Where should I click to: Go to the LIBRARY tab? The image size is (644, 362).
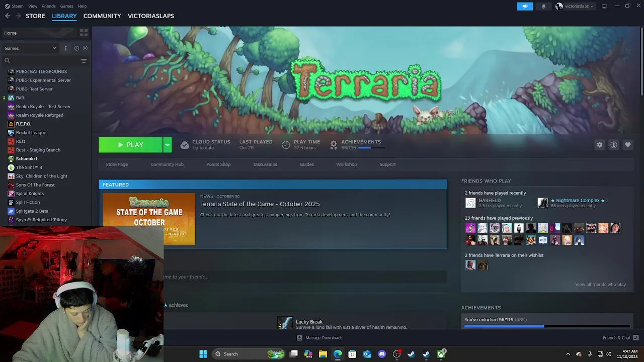click(x=64, y=16)
